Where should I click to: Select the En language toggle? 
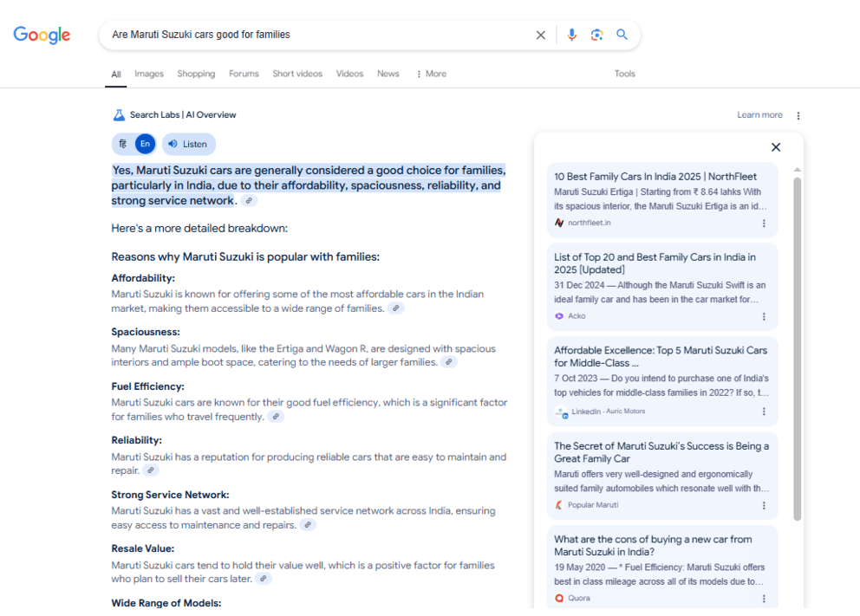[145, 144]
